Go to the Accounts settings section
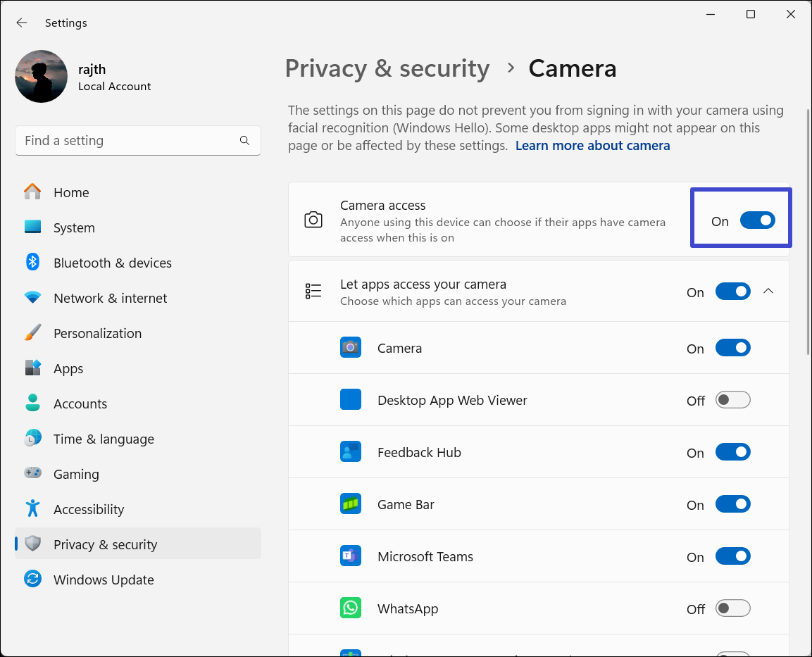The image size is (812, 657). pos(80,403)
